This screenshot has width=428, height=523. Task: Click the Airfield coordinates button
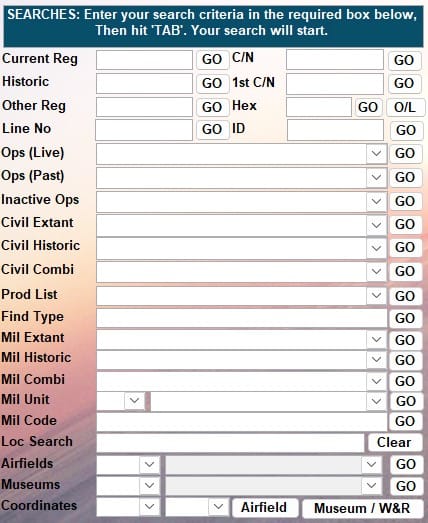click(x=264, y=508)
